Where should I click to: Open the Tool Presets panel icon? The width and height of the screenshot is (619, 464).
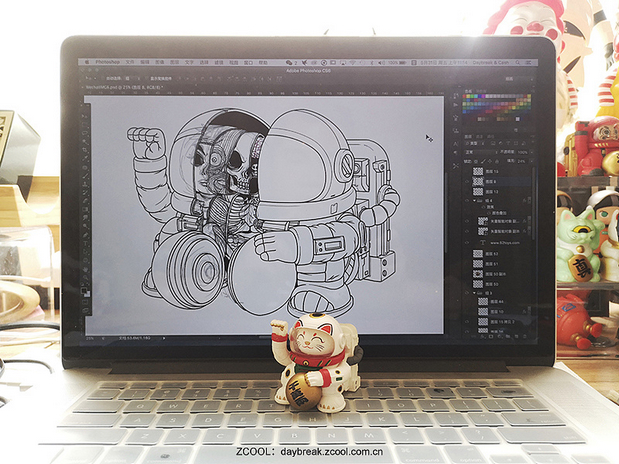[x=456, y=166]
